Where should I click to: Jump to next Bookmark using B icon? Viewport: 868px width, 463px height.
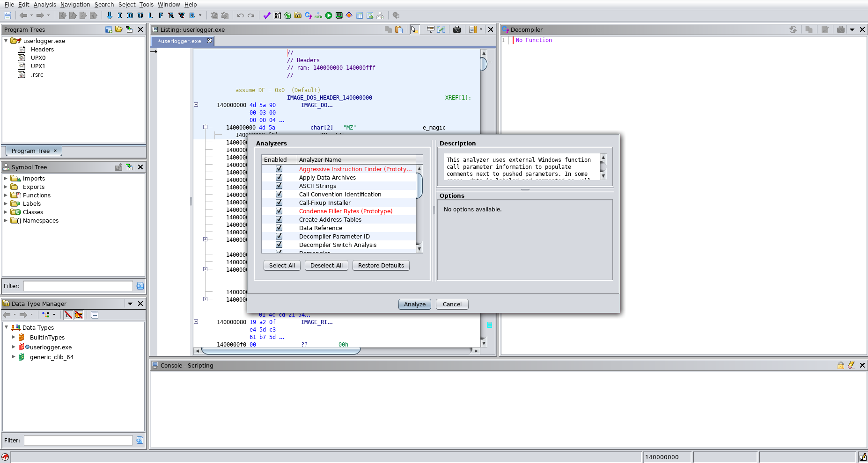pyautogui.click(x=192, y=15)
